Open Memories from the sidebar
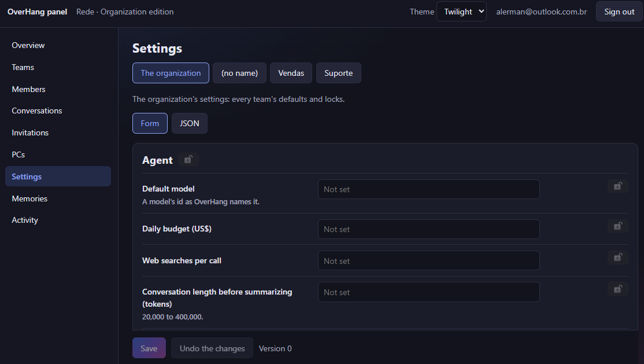Image resolution: width=644 pixels, height=364 pixels. coord(58,198)
